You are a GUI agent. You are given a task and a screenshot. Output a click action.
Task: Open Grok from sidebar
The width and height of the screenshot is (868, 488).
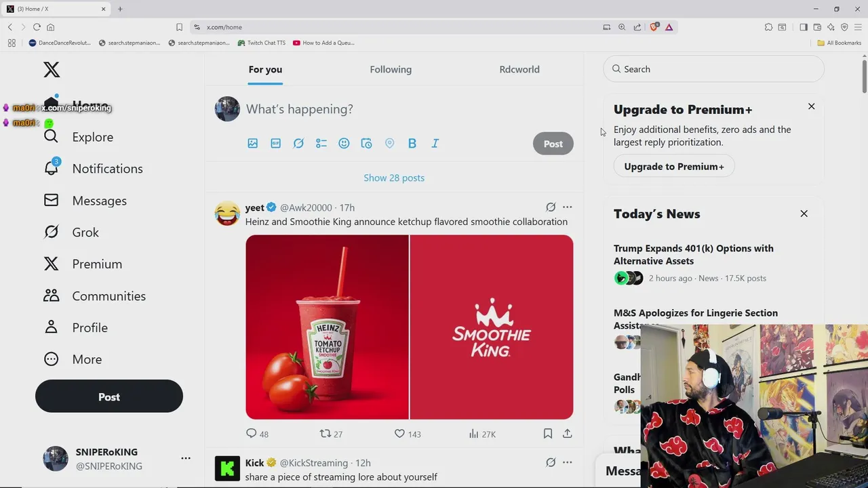pyautogui.click(x=71, y=232)
